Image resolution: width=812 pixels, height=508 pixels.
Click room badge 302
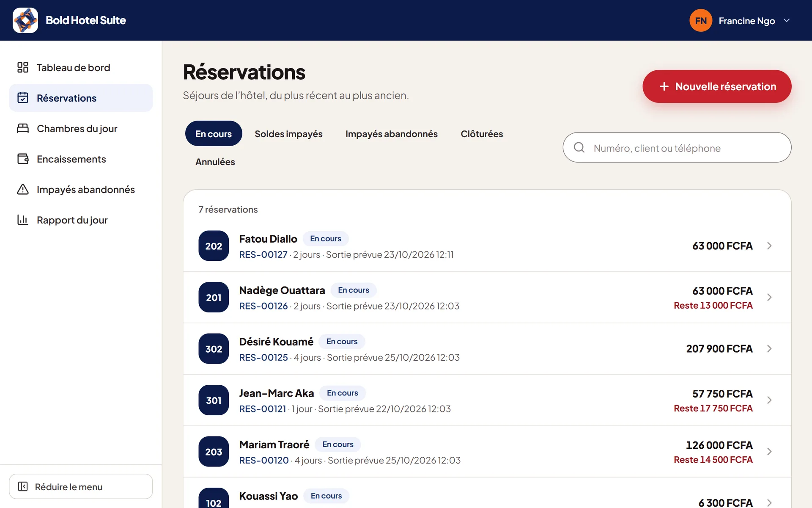click(214, 348)
